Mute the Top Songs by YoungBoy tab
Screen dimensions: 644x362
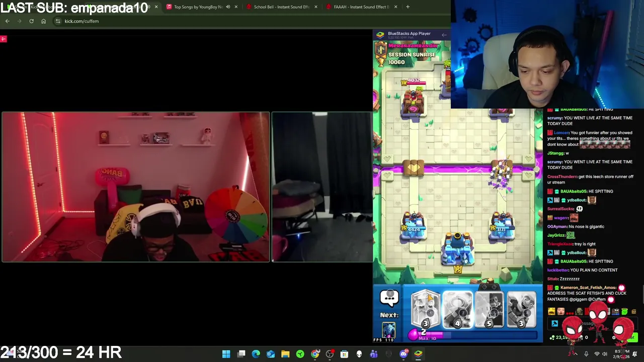coord(228,7)
